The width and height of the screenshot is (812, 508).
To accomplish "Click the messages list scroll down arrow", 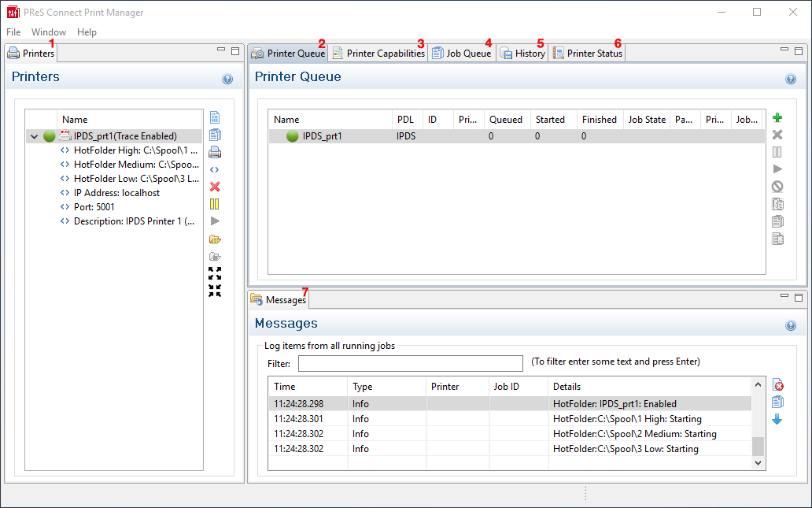I will point(758,463).
